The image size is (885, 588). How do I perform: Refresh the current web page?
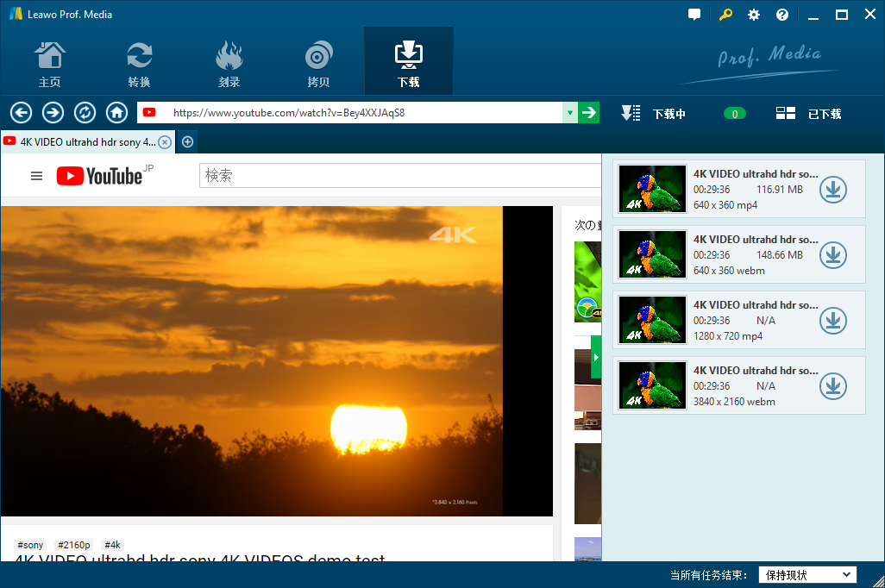click(x=85, y=113)
